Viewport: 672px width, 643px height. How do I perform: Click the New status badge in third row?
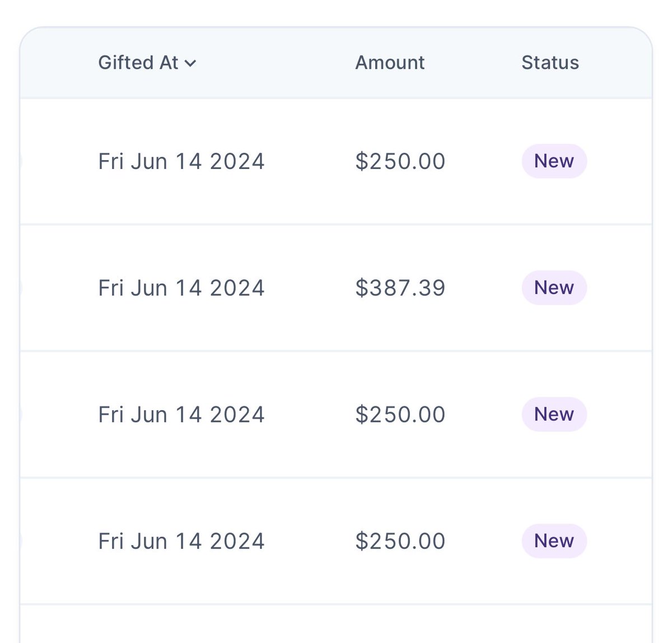point(554,414)
